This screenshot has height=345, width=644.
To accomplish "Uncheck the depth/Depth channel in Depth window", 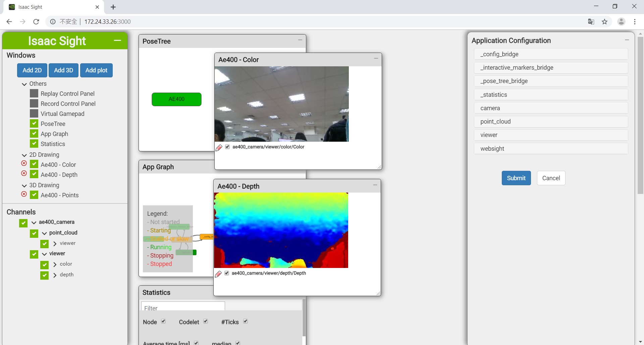I will click(227, 273).
